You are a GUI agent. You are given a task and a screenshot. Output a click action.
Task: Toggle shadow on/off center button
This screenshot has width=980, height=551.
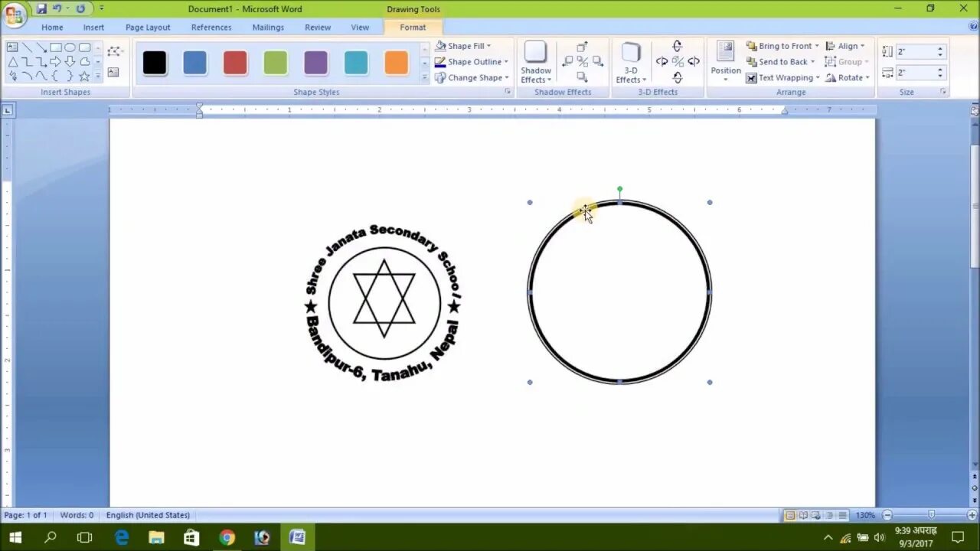(x=582, y=62)
